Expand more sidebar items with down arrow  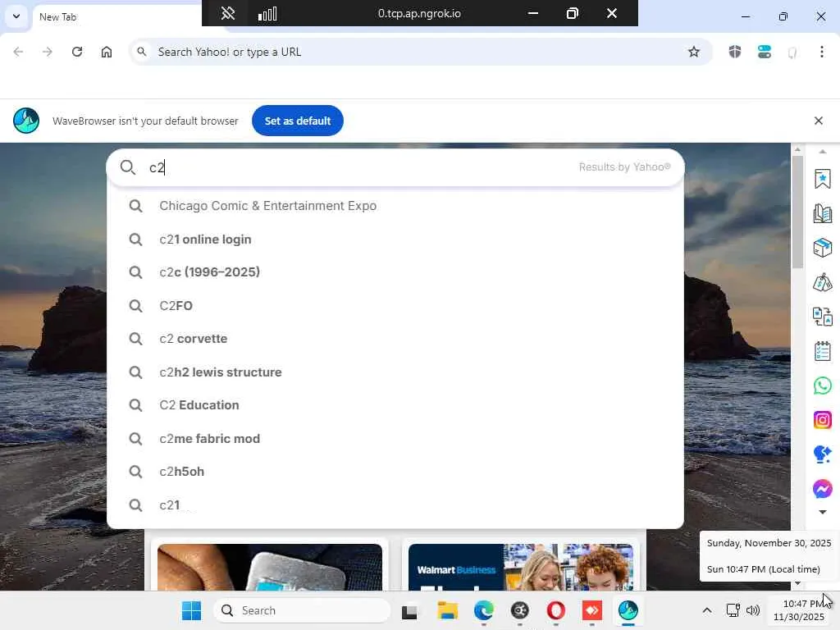tap(822, 512)
